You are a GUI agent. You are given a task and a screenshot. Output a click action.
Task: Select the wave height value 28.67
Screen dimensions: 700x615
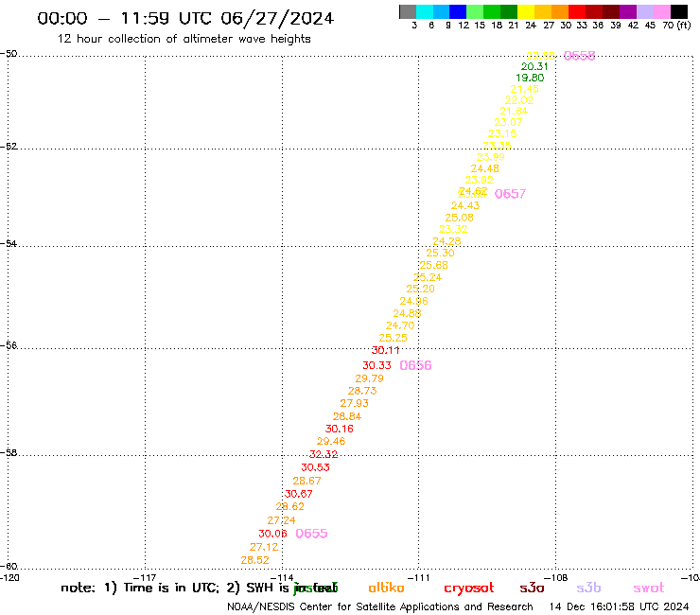tap(306, 481)
